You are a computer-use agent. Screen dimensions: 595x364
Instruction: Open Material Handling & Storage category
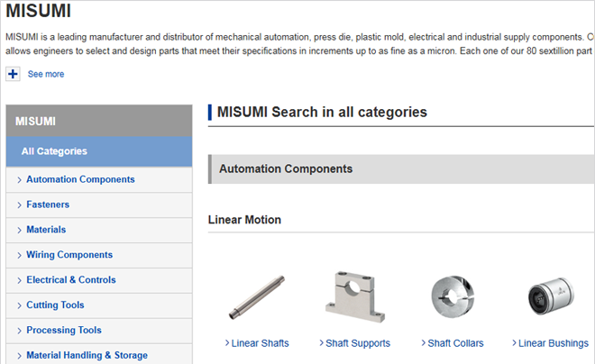coord(87,355)
